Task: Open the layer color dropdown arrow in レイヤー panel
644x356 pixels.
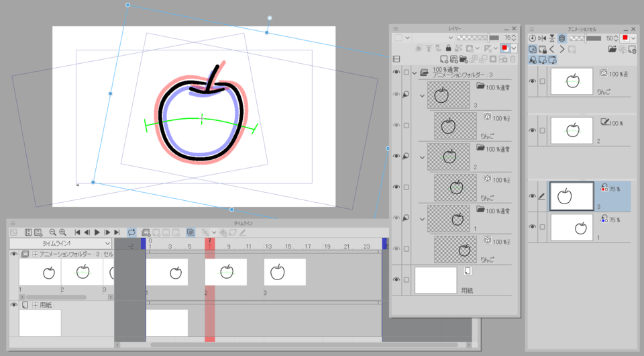Action: [514, 48]
